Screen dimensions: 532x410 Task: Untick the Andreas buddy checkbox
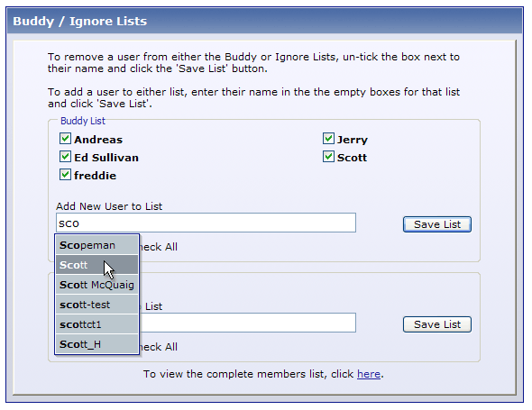pyautogui.click(x=65, y=139)
